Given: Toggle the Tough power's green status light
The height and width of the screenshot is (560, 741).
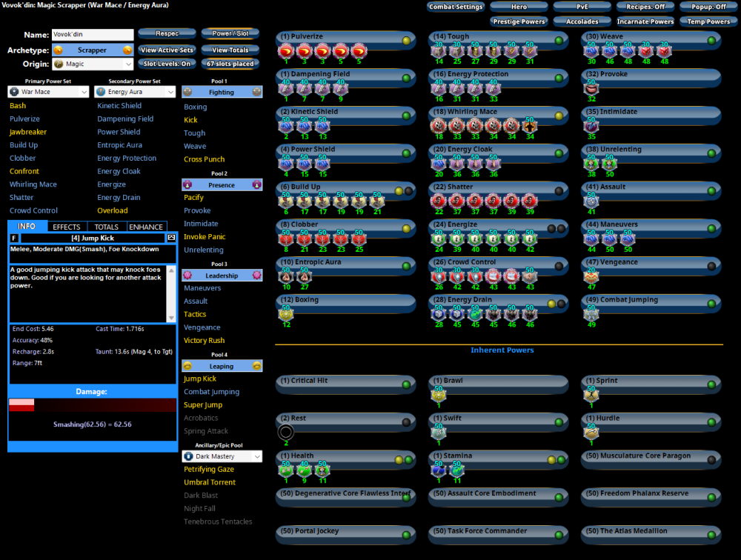Looking at the screenshot, I should [x=559, y=41].
